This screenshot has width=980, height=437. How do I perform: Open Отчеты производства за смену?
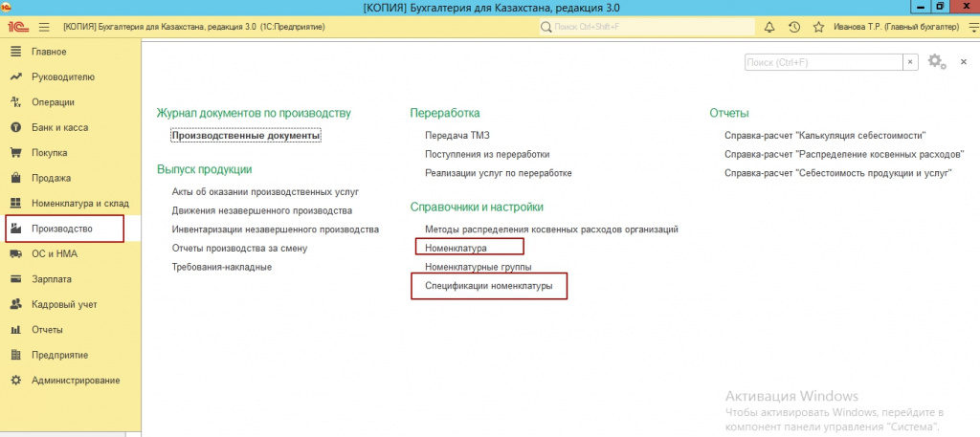239,249
